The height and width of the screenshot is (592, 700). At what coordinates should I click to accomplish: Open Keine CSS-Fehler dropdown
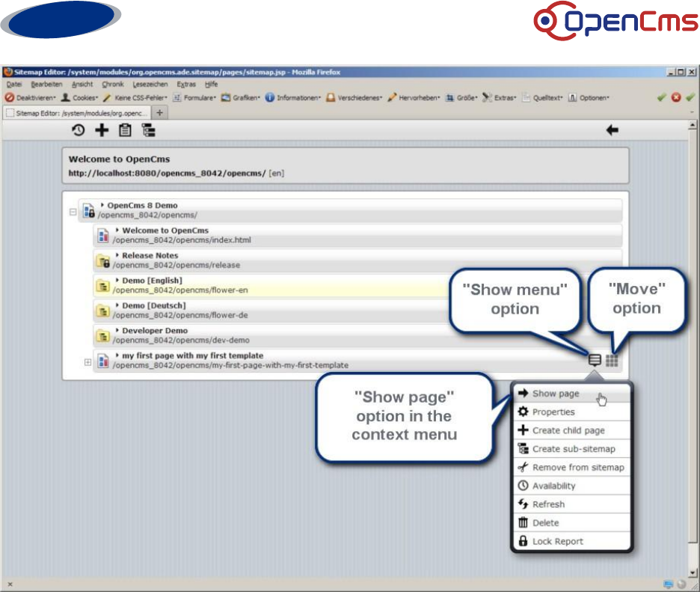pyautogui.click(x=135, y=98)
